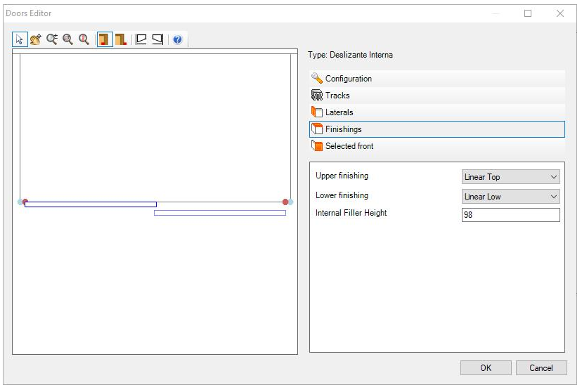Select the Finishings section

pyautogui.click(x=437, y=129)
